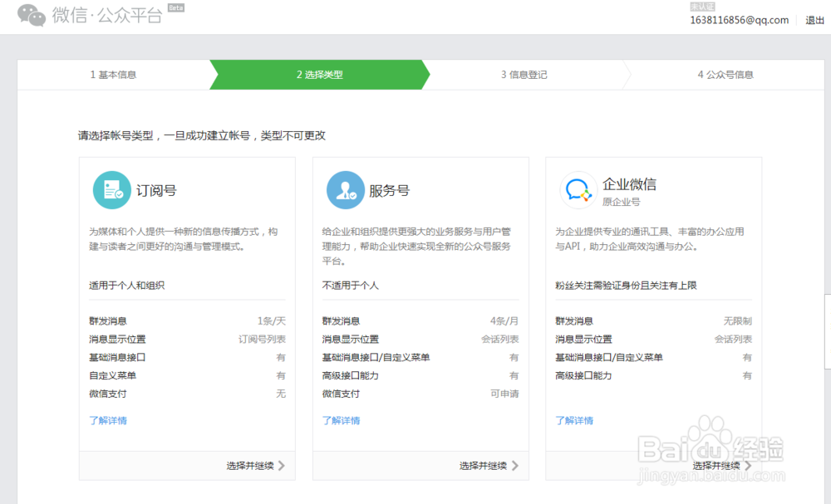This screenshot has width=831, height=504.
Task: Click 粉丝关注需验证身份且关注有上限 text
Action: (x=626, y=286)
